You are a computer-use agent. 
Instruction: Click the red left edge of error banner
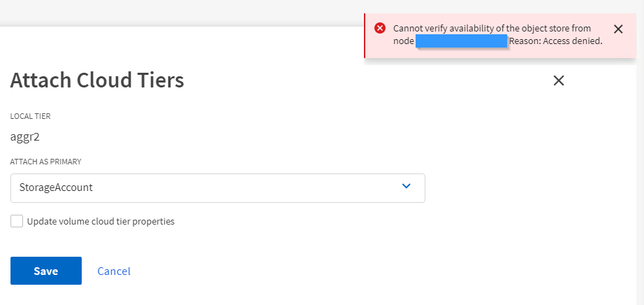(x=365, y=35)
